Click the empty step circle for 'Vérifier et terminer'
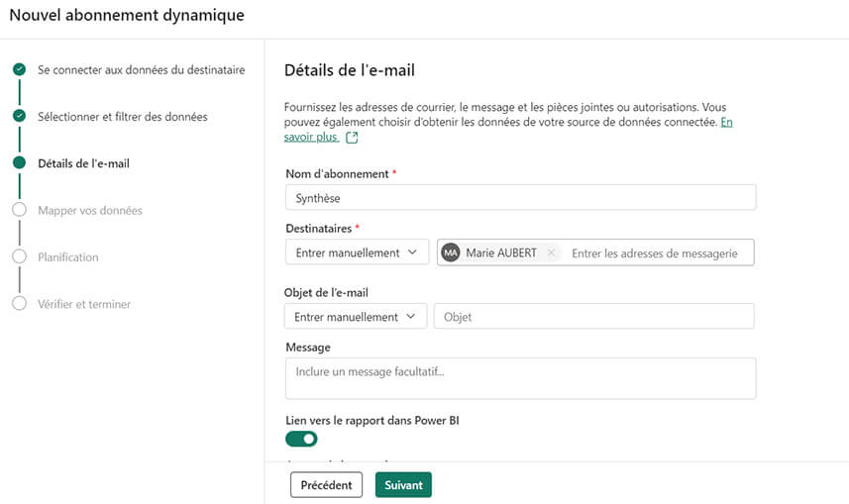Viewport: 849px width, 504px height. click(x=20, y=303)
